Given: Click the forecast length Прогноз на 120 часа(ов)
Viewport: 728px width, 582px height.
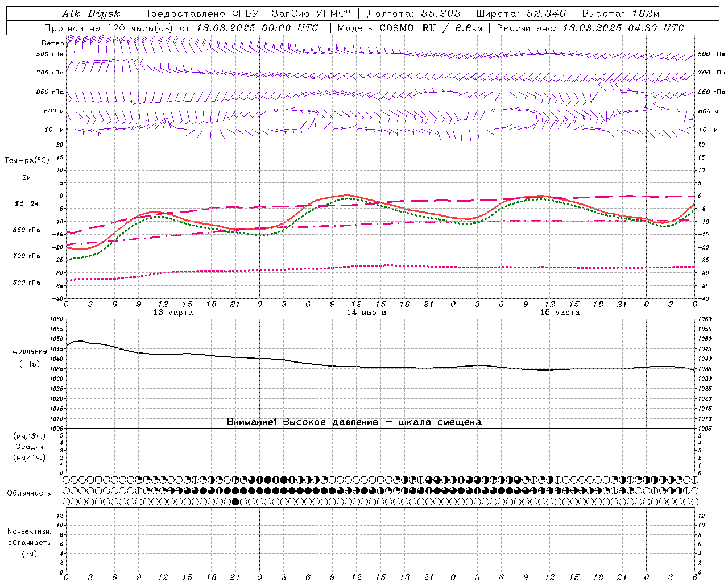Looking at the screenshot, I should click(x=109, y=28).
